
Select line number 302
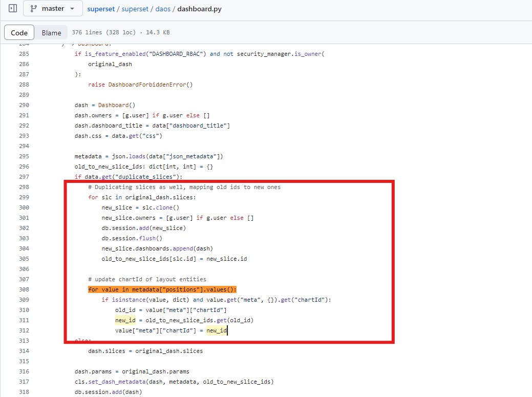[x=24, y=228]
